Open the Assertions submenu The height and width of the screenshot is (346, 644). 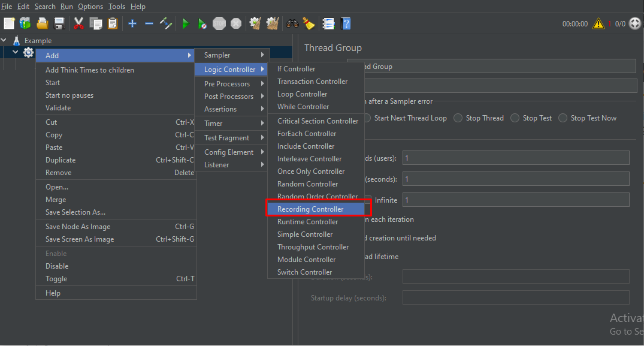[232, 109]
